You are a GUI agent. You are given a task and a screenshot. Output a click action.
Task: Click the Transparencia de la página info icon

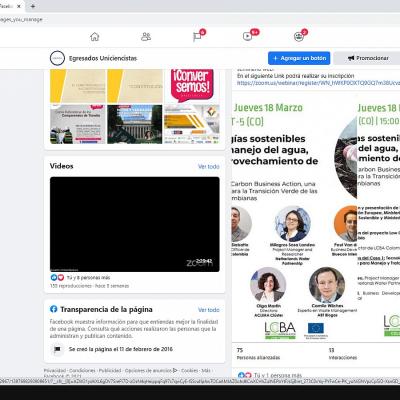point(54,309)
